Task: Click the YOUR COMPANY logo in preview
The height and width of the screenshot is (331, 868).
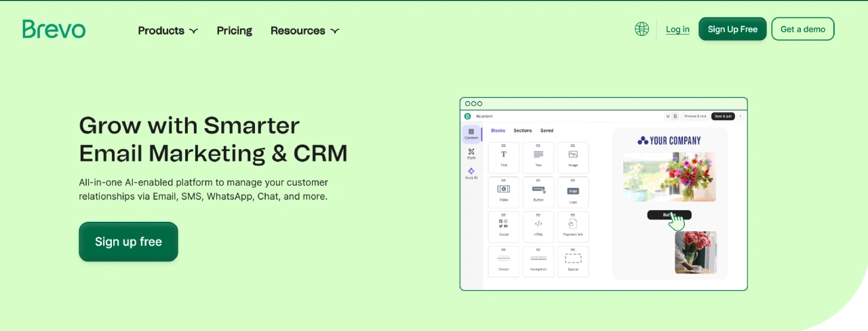Action: tap(669, 140)
